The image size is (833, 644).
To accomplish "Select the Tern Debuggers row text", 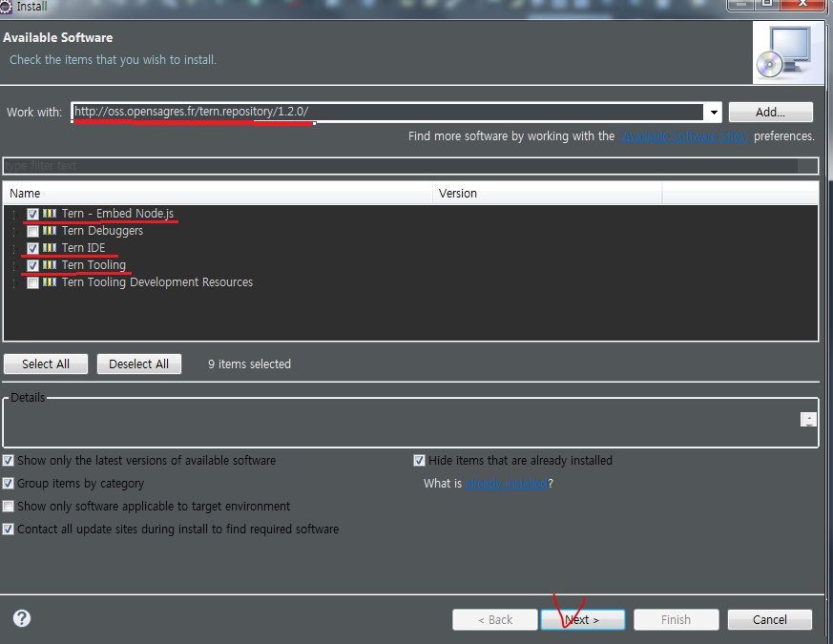I will pos(102,231).
